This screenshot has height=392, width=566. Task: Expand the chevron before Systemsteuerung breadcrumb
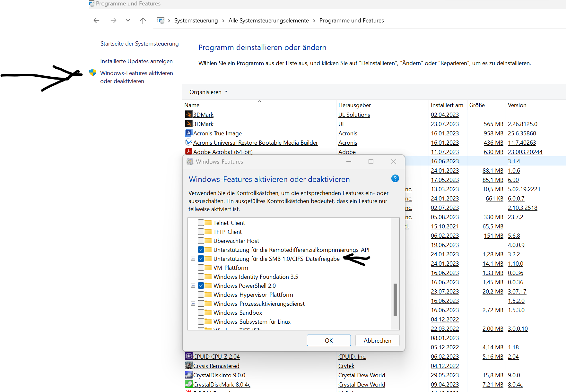(x=169, y=21)
